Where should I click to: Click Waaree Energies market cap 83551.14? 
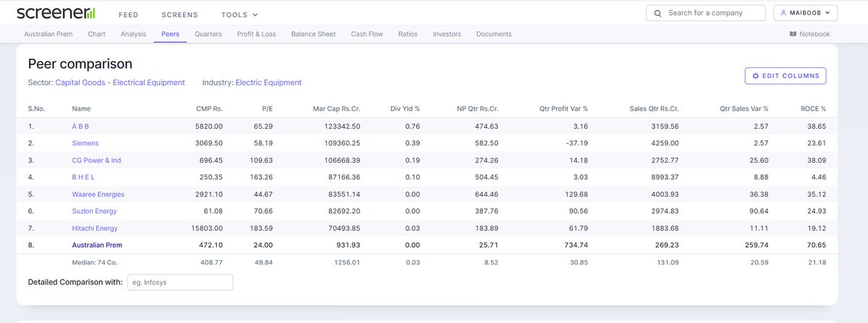click(x=344, y=194)
